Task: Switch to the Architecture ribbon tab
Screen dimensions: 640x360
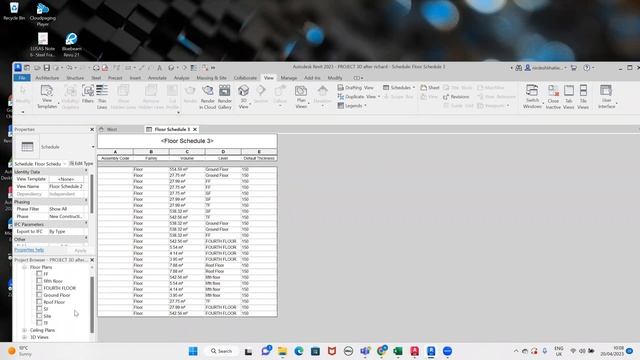Action: point(47,78)
